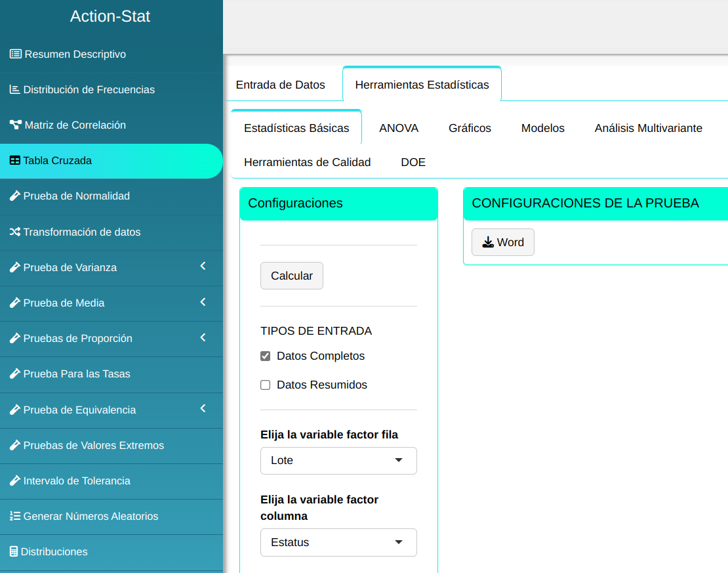Click the Prueba de Normalidad eraser icon
The image size is (728, 573).
tap(14, 196)
